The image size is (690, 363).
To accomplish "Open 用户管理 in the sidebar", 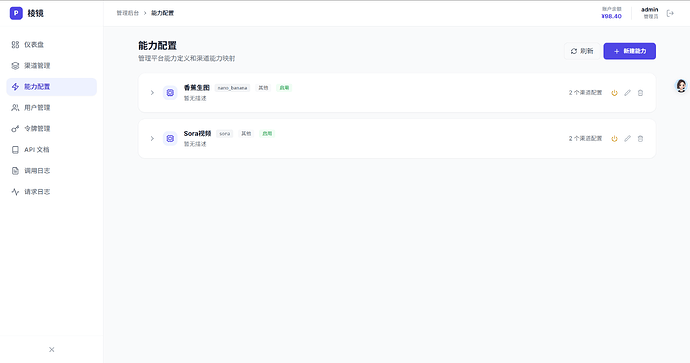I will pyautogui.click(x=51, y=107).
